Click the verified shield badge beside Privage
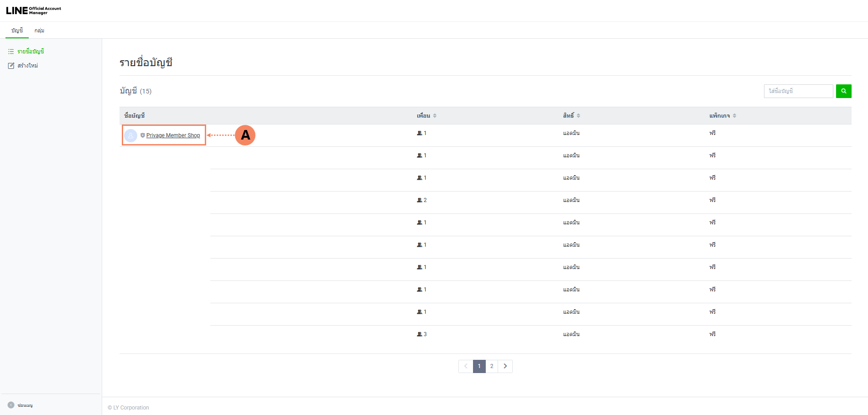 click(143, 135)
